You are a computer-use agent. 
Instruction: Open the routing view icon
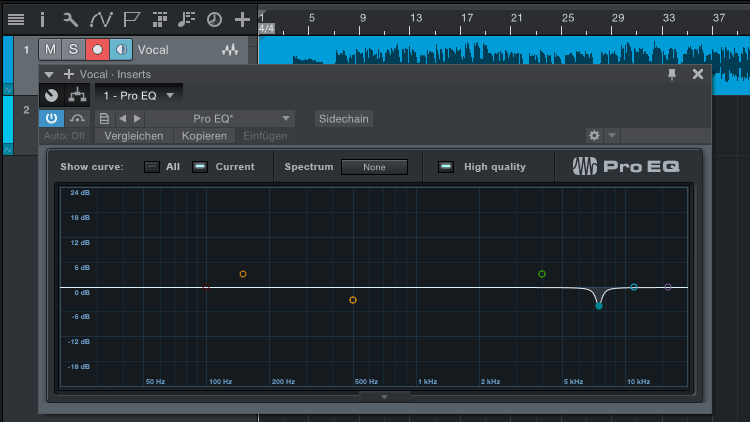(x=77, y=96)
